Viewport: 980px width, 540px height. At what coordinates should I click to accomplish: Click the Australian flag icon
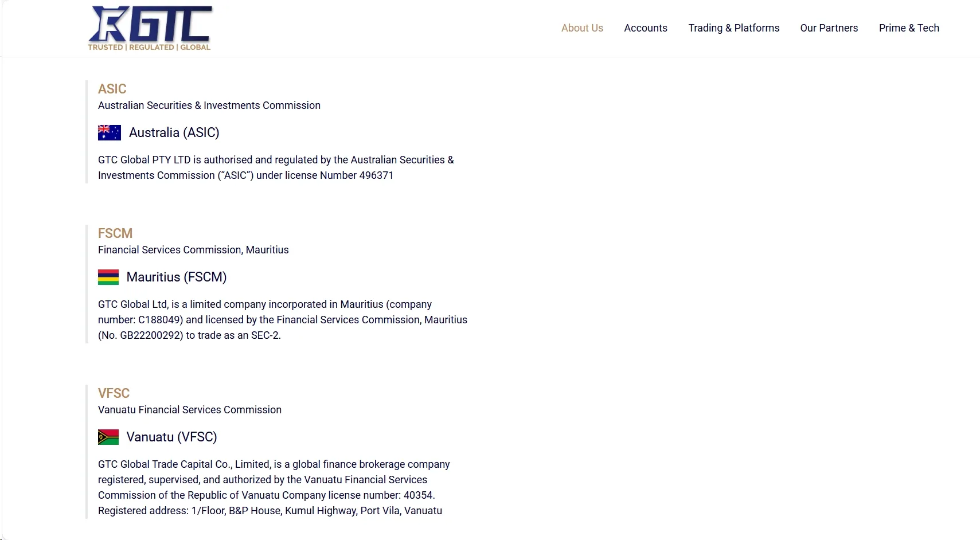point(110,132)
